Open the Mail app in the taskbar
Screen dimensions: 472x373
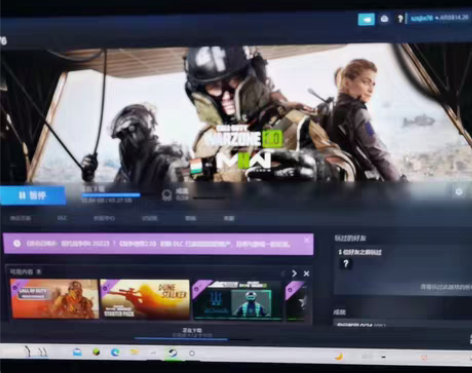77,352
